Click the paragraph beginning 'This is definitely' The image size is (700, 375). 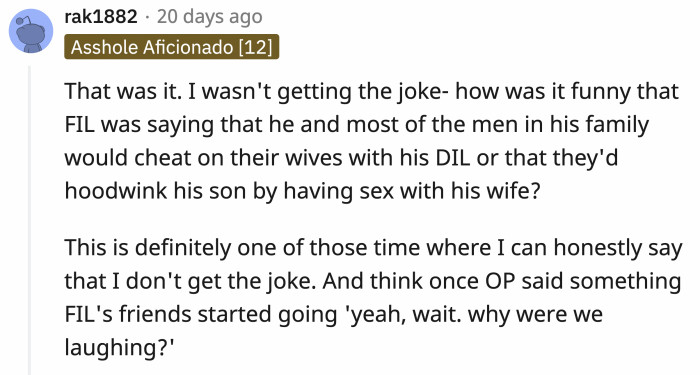pyautogui.click(x=373, y=298)
